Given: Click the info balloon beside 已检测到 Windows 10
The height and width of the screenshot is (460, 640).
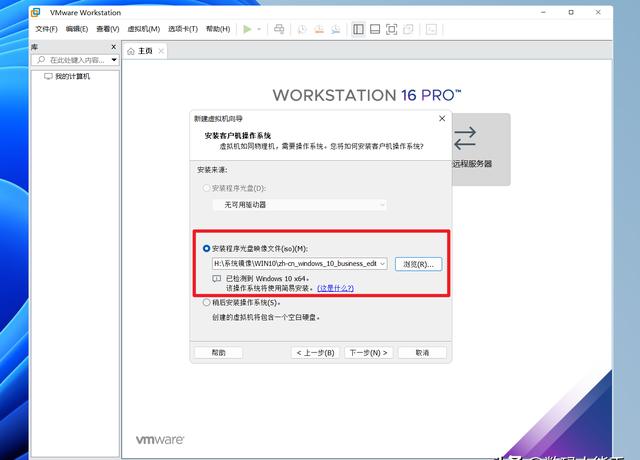Looking at the screenshot, I should [x=216, y=279].
